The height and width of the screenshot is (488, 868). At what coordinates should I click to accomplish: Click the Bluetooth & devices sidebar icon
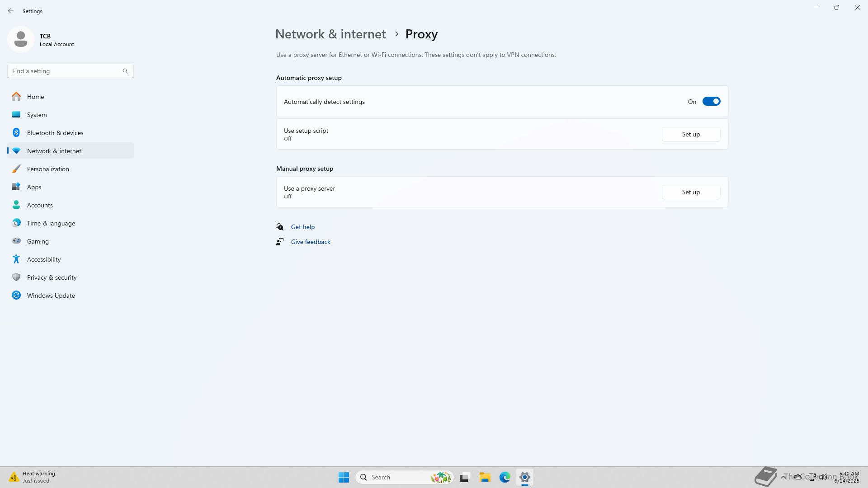16,133
